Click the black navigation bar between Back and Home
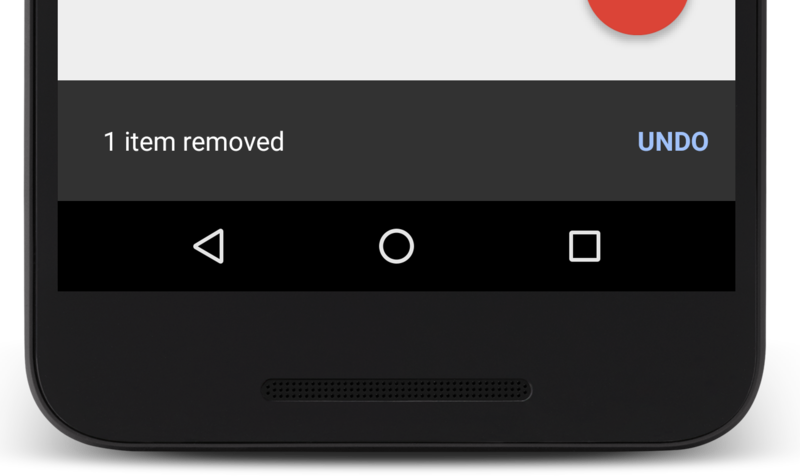800x476 pixels. (302, 246)
